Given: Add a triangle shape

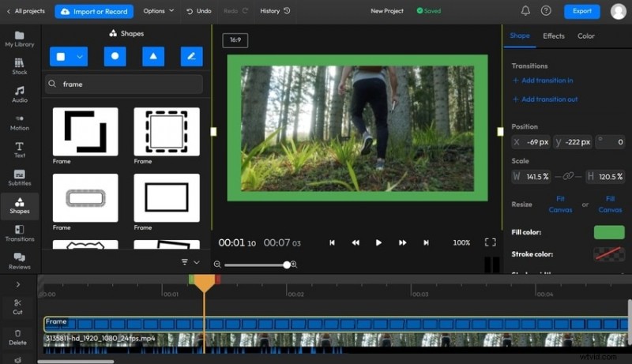Looking at the screenshot, I should [153, 56].
